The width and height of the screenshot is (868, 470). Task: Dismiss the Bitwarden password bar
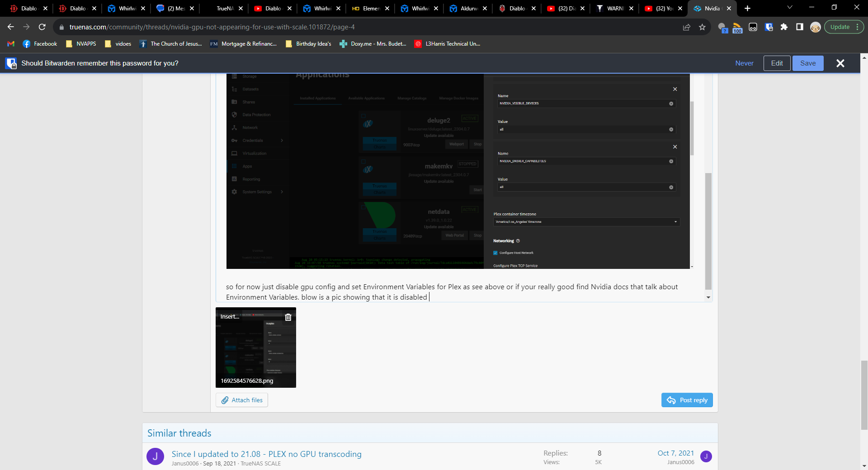coord(840,63)
